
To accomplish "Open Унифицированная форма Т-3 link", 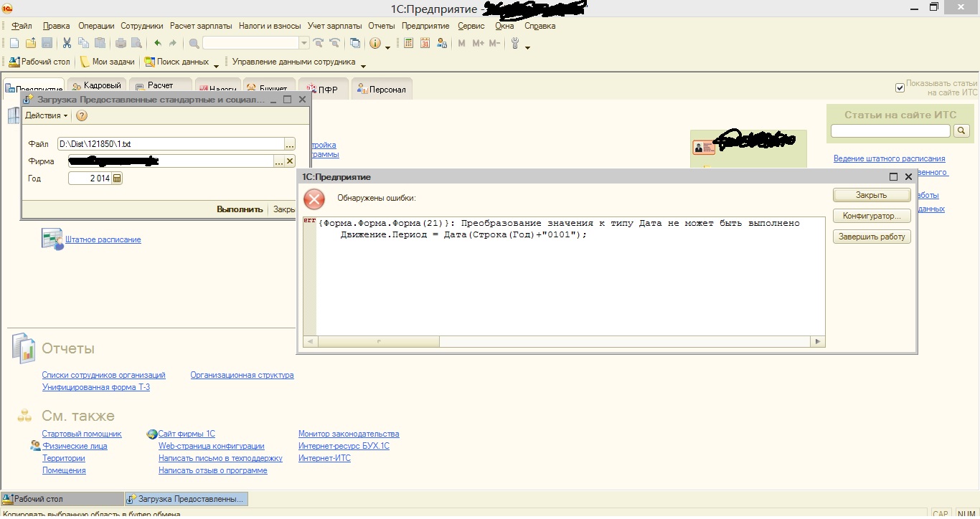I will pos(95,387).
